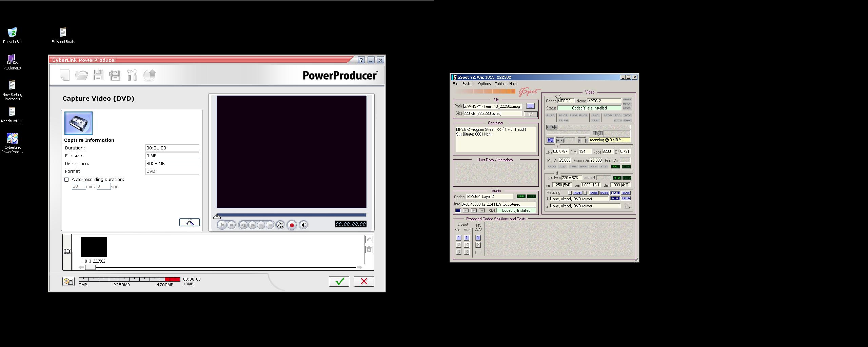The width and height of the screenshot is (868, 347).
Task: Select the 1013_222502 clip thumbnail
Action: pos(94,247)
